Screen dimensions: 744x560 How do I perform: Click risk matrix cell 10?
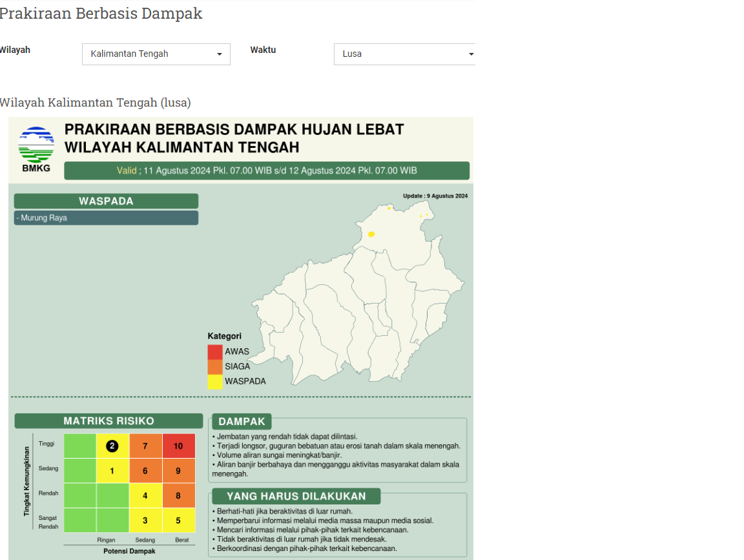pos(178,446)
